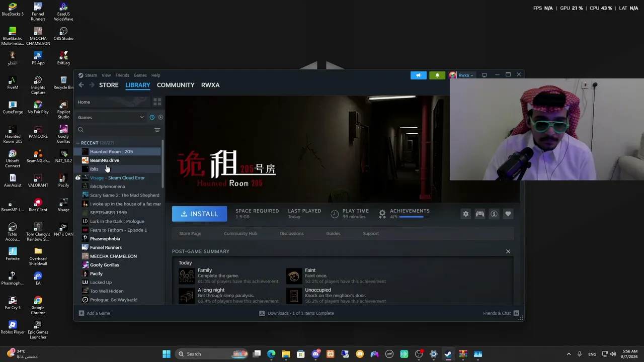644x362 pixels.
Task: Switch to the COMMUNITY tab
Action: 176,85
